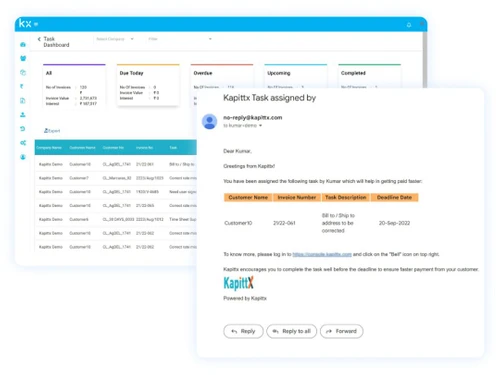Click the KapittX logo in the email body
The height and width of the screenshot is (375, 500).
pos(238,283)
